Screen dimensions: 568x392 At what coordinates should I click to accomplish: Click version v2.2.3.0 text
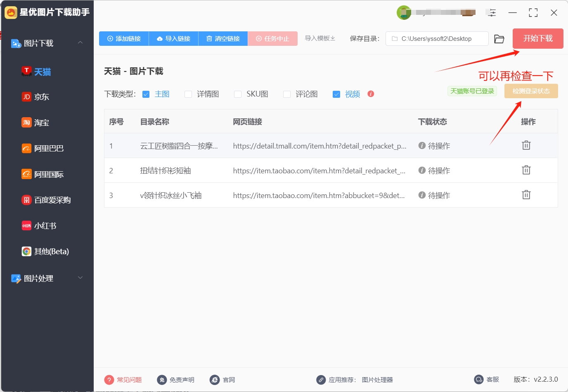tap(536, 379)
